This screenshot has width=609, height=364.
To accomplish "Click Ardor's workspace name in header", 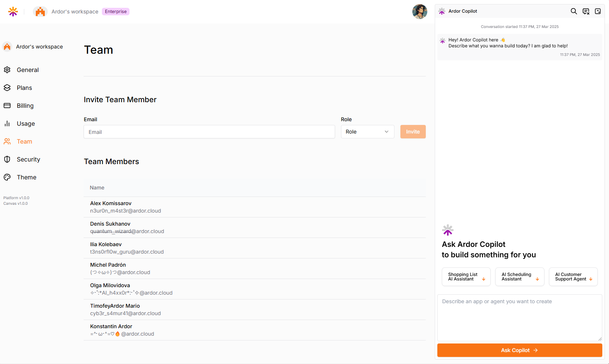I will (75, 12).
